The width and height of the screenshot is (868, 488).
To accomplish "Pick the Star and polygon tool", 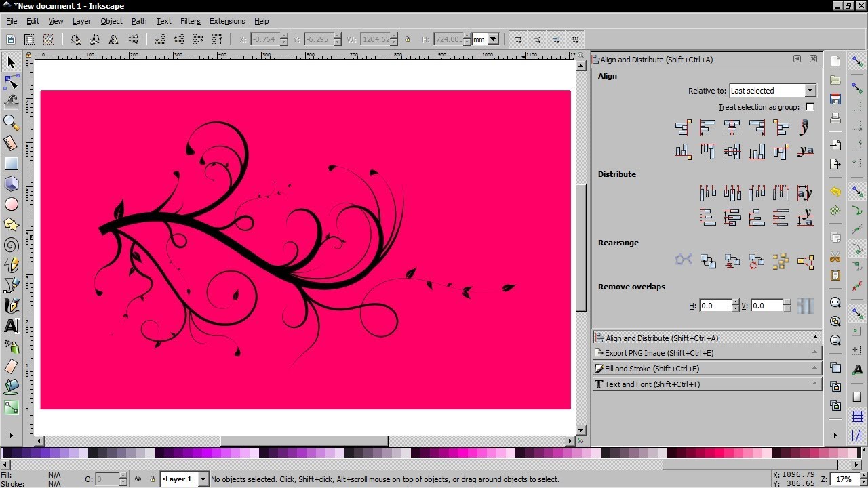I will [x=12, y=224].
